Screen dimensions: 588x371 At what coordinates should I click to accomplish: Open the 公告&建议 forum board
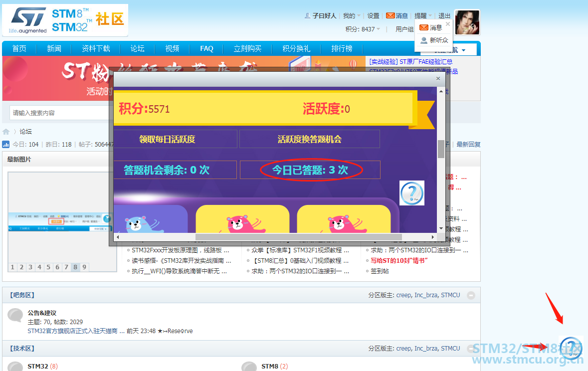tap(42, 313)
